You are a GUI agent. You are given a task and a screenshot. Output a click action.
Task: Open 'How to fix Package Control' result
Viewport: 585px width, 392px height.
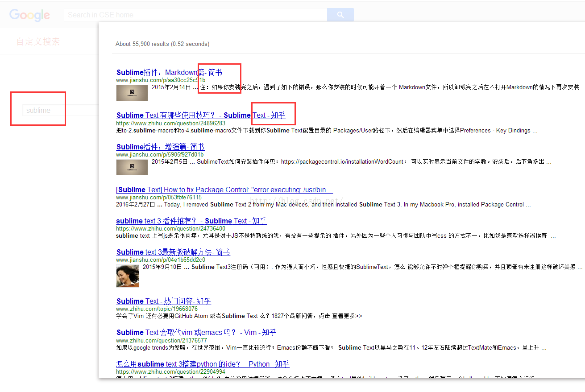[x=224, y=190]
